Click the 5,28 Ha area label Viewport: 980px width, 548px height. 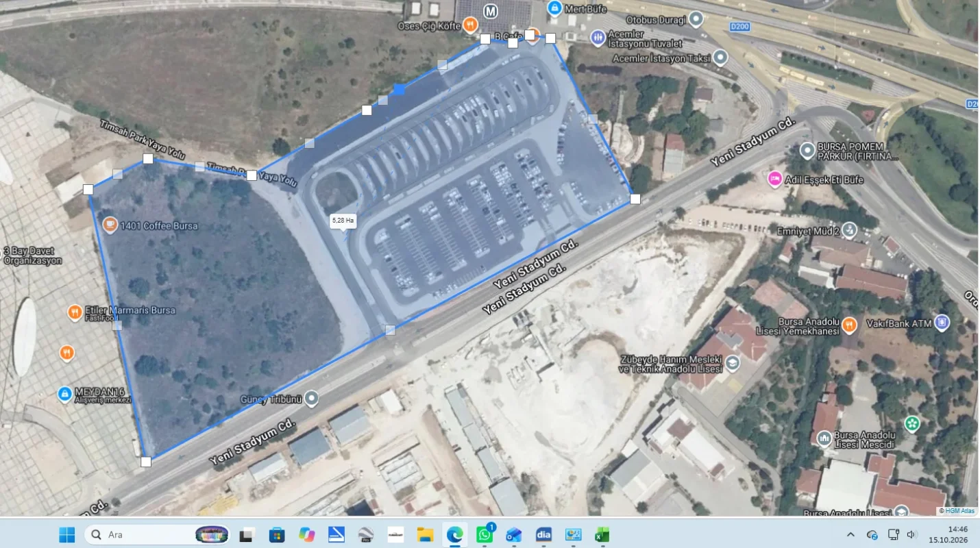point(343,220)
